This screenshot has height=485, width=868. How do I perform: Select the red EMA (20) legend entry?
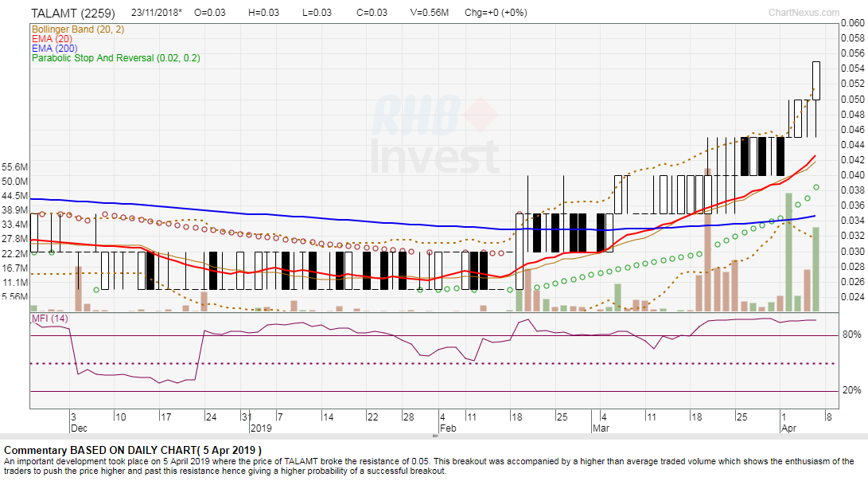(52, 39)
